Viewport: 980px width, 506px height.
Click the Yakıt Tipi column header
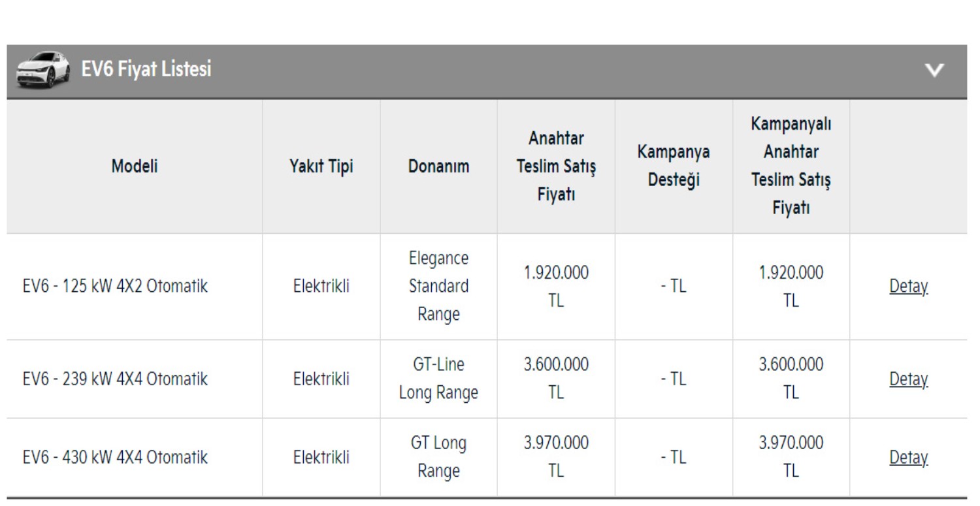tap(321, 166)
